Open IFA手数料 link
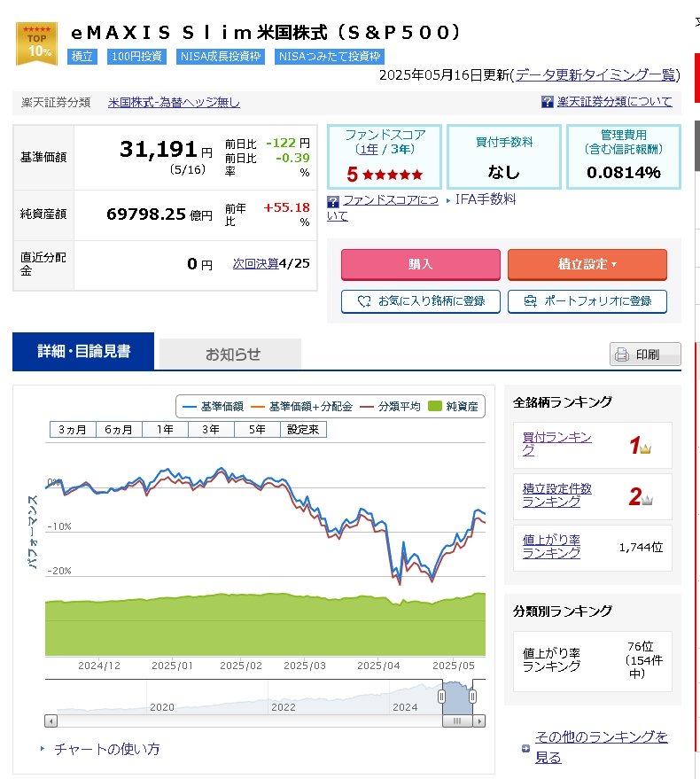Viewport: 700px width, 779px height. coord(486,199)
